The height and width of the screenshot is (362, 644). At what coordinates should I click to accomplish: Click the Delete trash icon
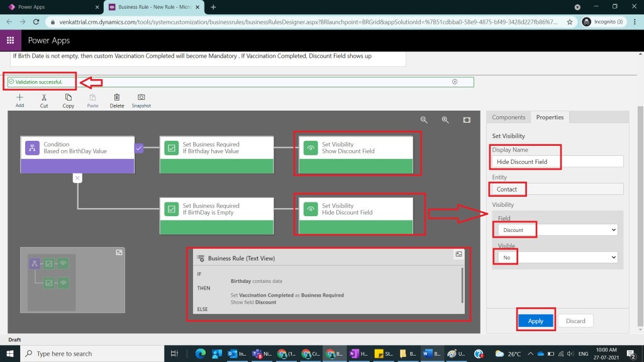point(117,98)
